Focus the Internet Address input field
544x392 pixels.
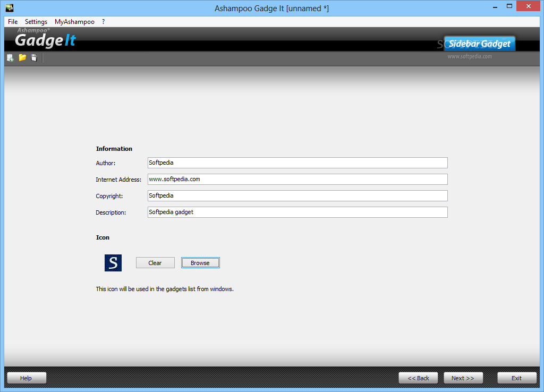coord(297,180)
